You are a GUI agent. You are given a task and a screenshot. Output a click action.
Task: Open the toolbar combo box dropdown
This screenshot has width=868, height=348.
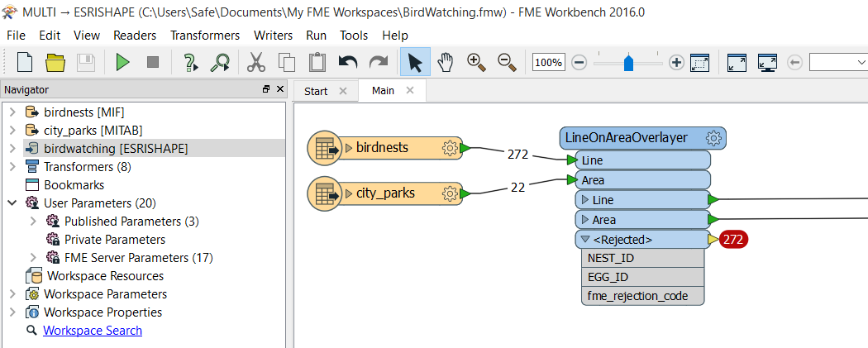tap(861, 62)
